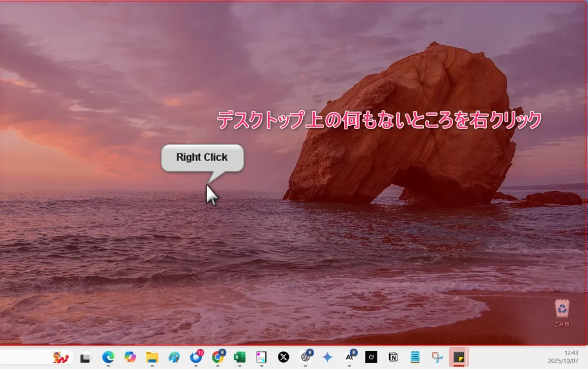Open the Paint app icon
The width and height of the screenshot is (588, 369).
click(174, 357)
